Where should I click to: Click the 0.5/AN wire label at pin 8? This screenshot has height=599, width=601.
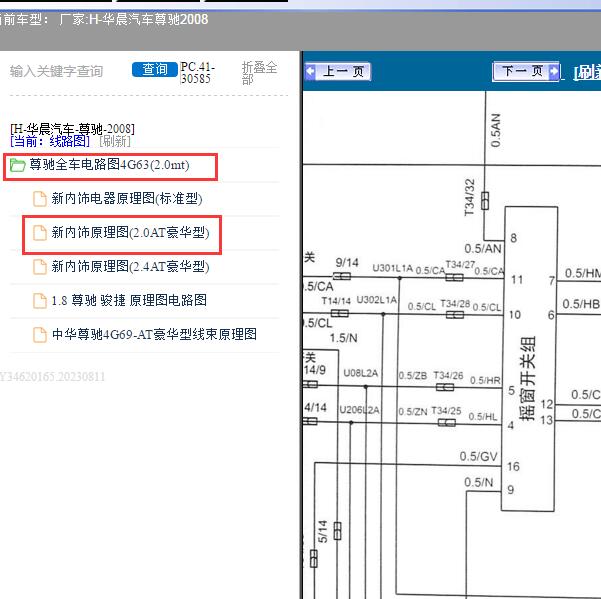click(x=483, y=249)
